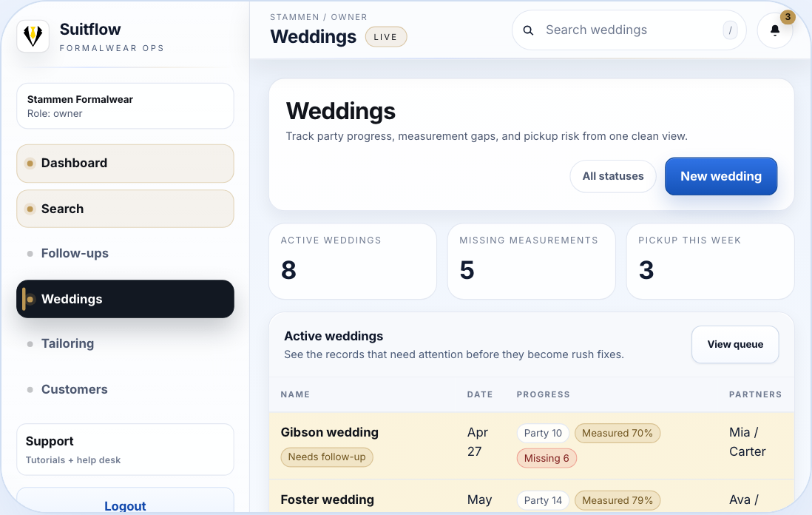Click the LIVE status badge

click(x=386, y=37)
